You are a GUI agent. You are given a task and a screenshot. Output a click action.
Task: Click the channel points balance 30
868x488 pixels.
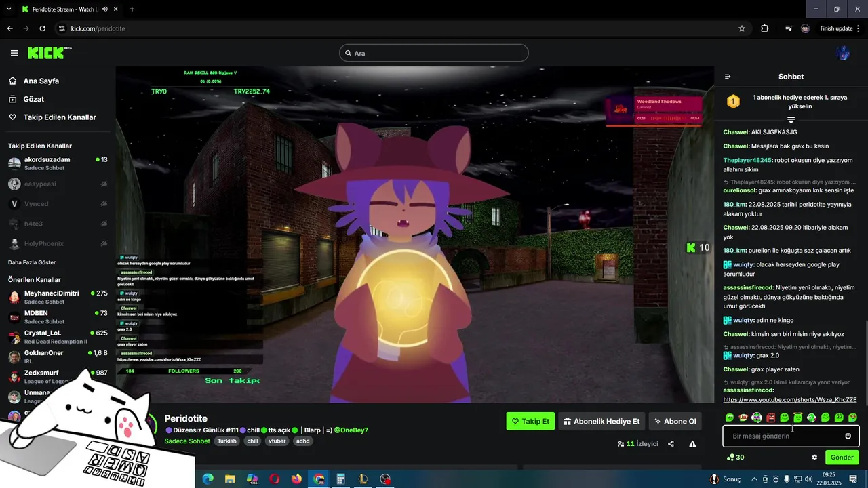tap(735, 457)
